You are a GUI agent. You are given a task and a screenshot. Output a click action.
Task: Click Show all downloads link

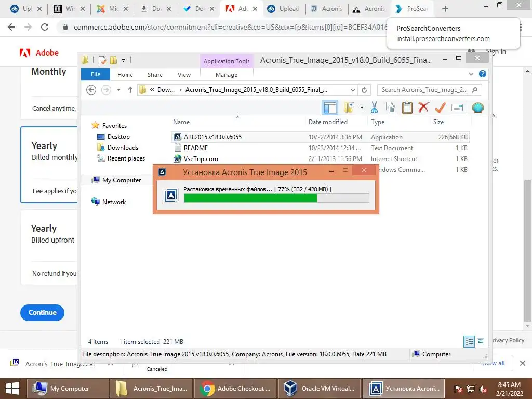click(493, 363)
